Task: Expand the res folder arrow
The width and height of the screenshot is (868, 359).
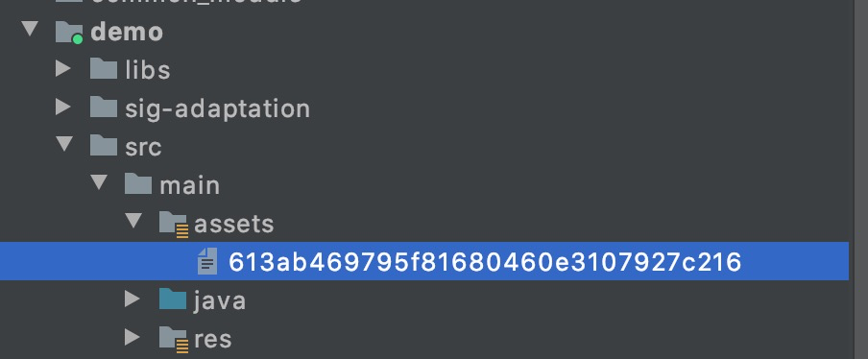Action: 132,337
